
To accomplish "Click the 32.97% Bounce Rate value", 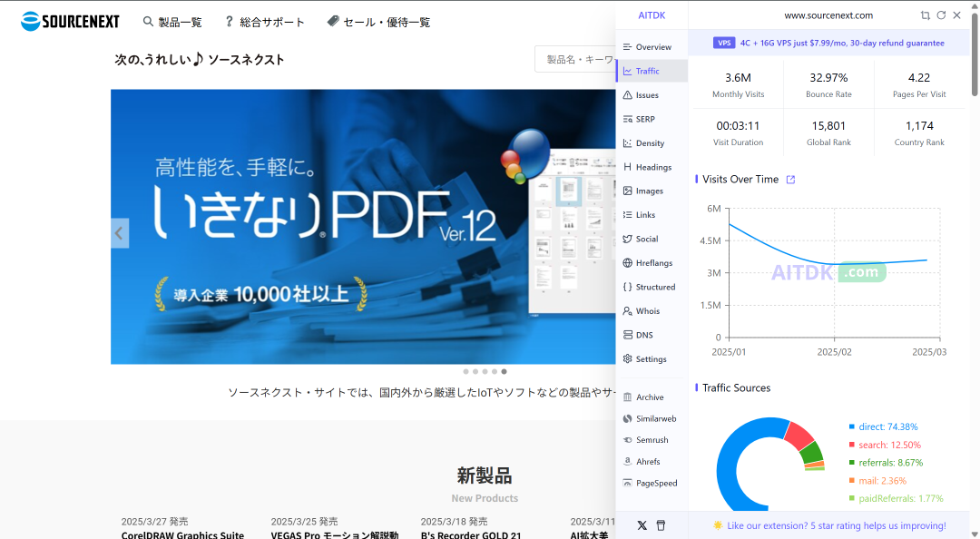I will click(x=828, y=77).
